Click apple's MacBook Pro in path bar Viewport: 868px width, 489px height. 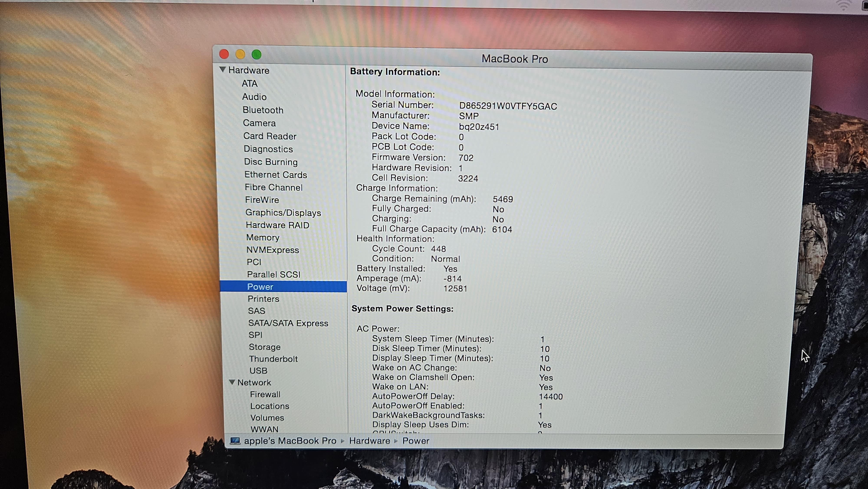click(290, 441)
